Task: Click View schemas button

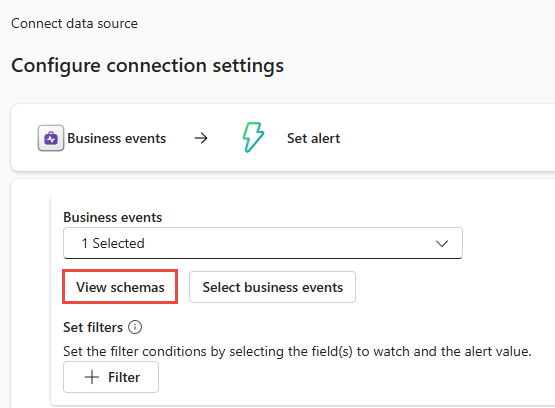Action: [120, 287]
